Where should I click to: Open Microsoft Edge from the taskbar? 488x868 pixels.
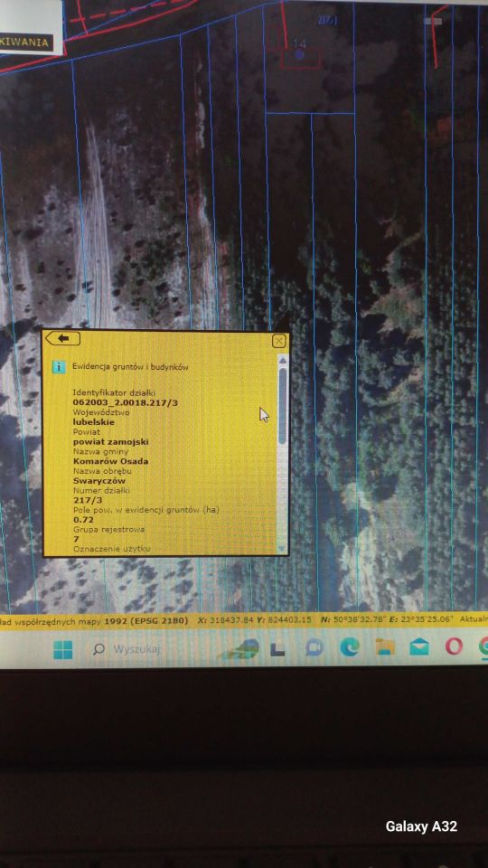tap(350, 646)
